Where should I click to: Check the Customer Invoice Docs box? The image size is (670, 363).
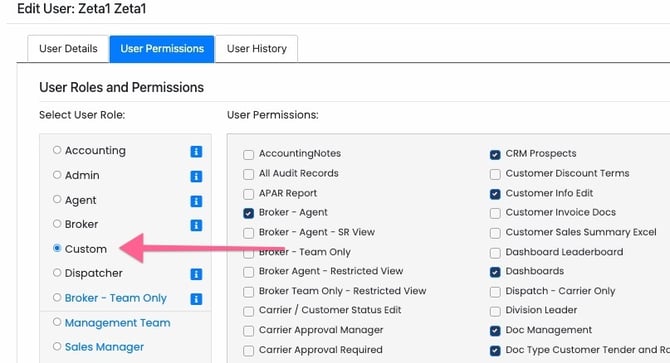(x=495, y=214)
